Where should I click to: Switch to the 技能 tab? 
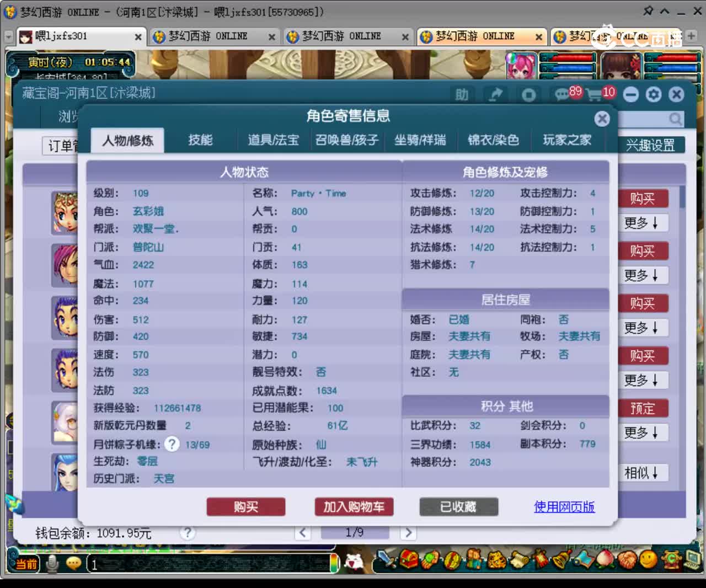pyautogui.click(x=200, y=140)
